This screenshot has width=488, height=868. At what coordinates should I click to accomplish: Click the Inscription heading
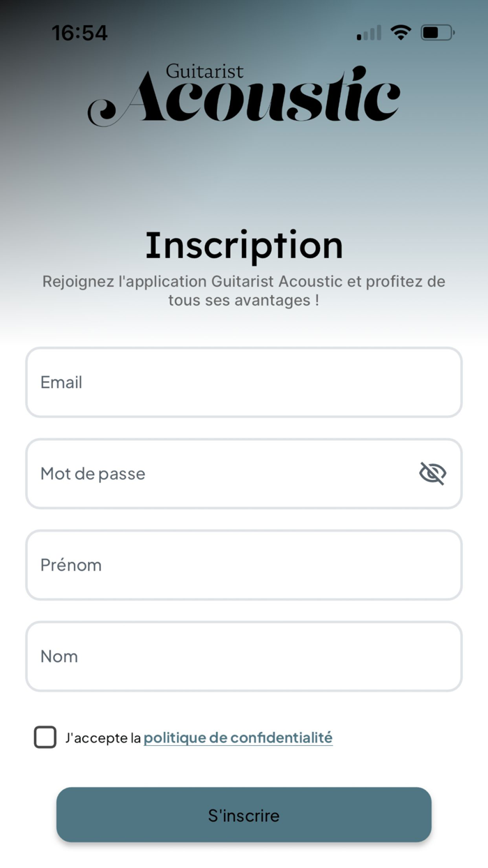click(x=243, y=244)
